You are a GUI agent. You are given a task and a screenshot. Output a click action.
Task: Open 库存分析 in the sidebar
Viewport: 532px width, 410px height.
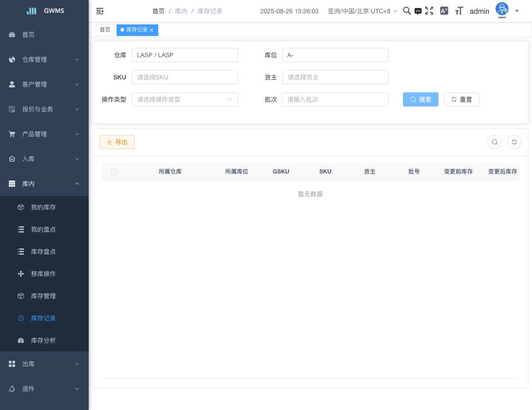pyautogui.click(x=43, y=340)
